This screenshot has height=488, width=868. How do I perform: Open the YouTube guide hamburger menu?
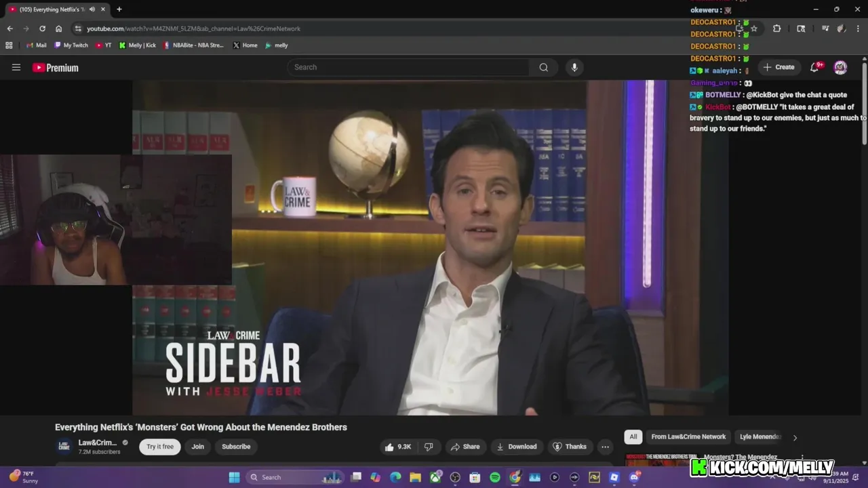coord(16,67)
